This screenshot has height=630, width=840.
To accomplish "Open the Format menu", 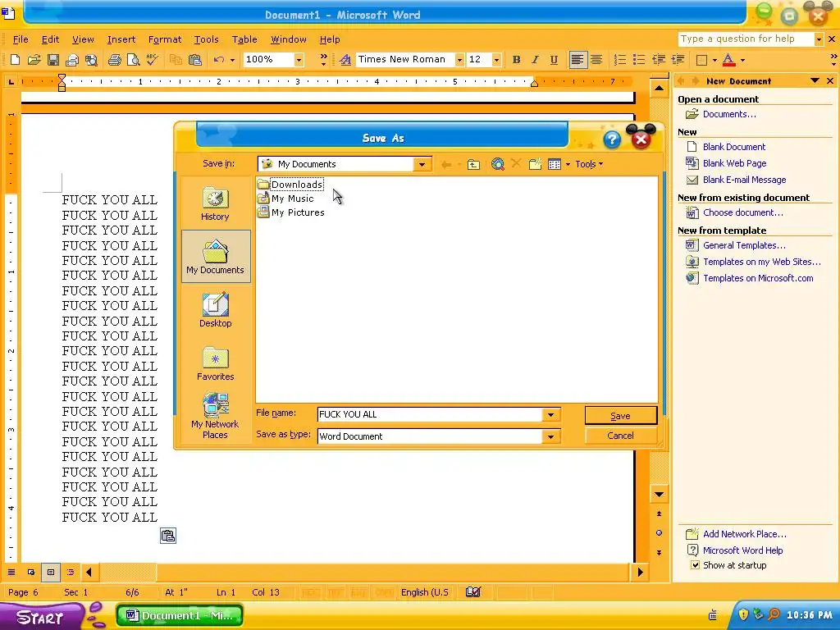I will [x=164, y=39].
